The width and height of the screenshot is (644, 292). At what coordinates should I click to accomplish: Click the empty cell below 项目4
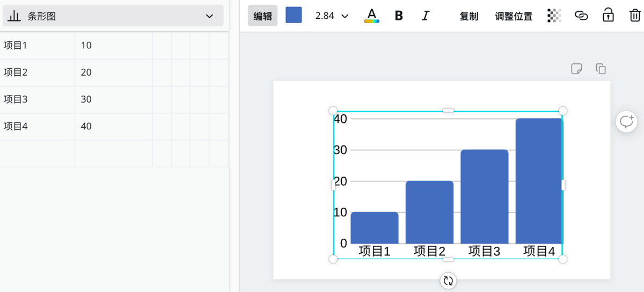pos(38,154)
